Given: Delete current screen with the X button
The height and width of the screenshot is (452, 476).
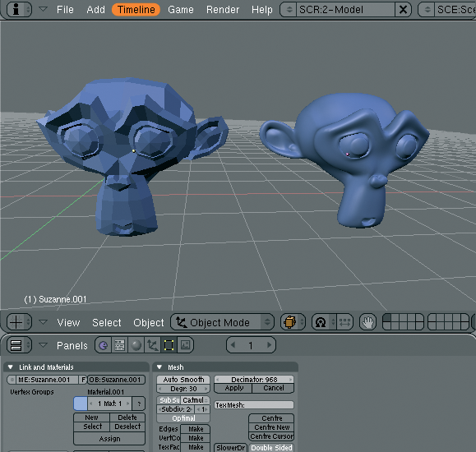Looking at the screenshot, I should coord(403,10).
